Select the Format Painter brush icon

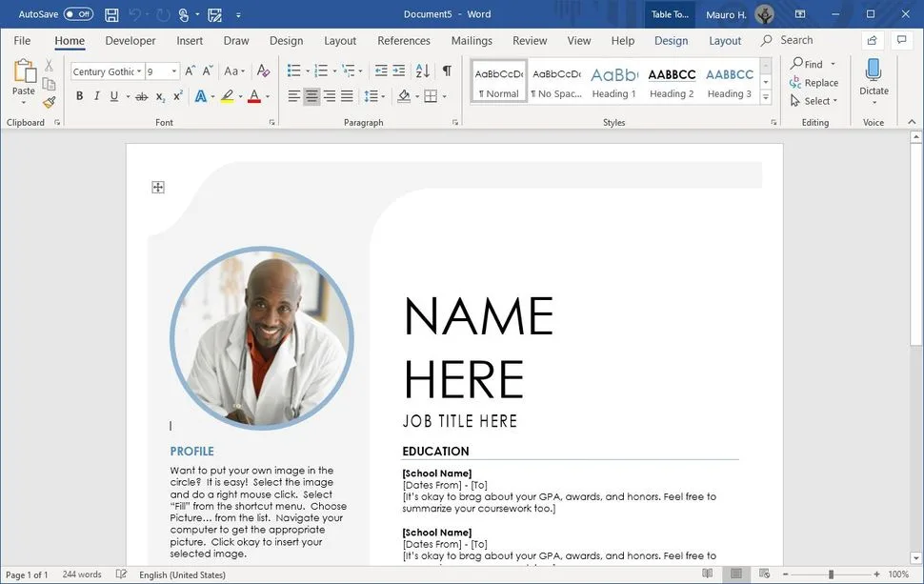click(50, 103)
